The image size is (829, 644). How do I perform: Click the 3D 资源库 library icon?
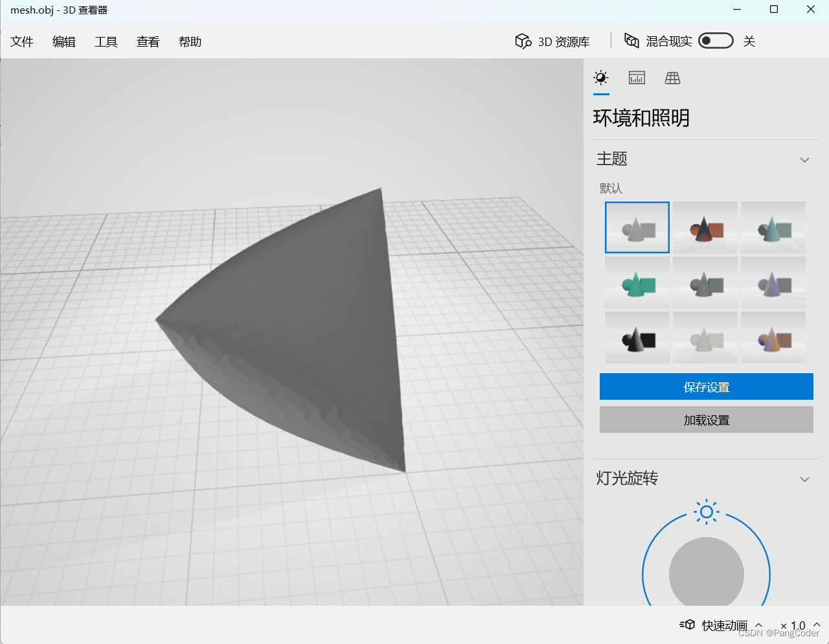click(523, 41)
